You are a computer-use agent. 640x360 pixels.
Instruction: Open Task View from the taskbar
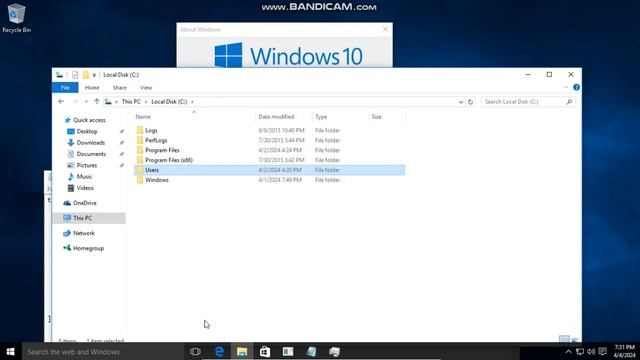[x=196, y=351]
